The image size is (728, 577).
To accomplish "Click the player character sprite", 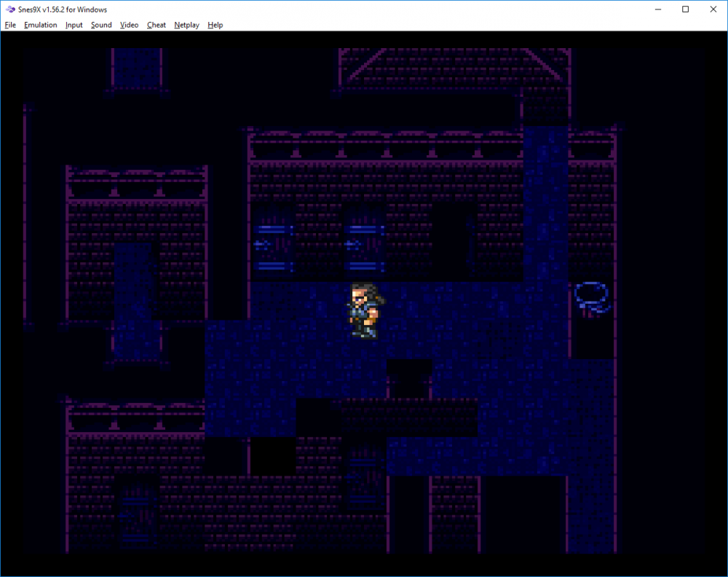I will pos(366,310).
